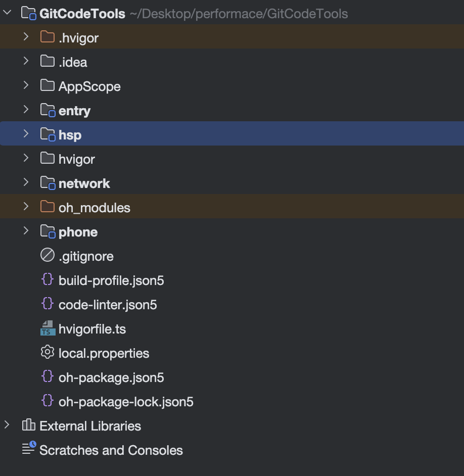Click the hvigorfile.ts TypeScript file icon

tap(48, 329)
